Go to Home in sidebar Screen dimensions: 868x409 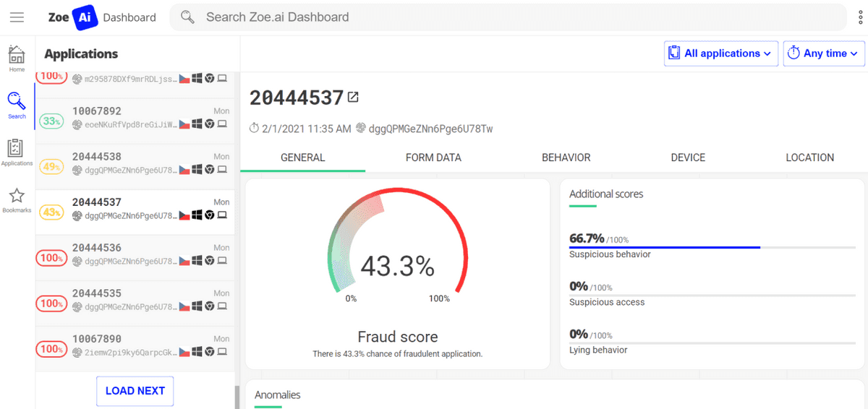click(x=17, y=59)
